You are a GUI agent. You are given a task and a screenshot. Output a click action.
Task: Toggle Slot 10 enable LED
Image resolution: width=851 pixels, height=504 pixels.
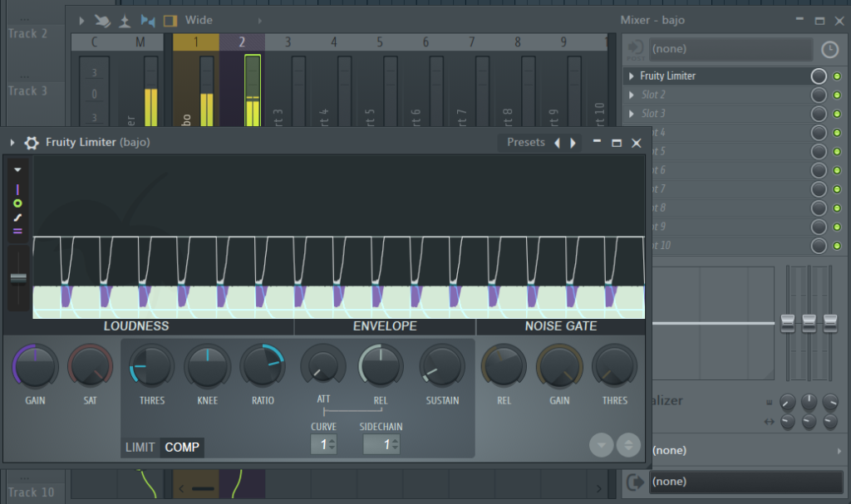837,246
